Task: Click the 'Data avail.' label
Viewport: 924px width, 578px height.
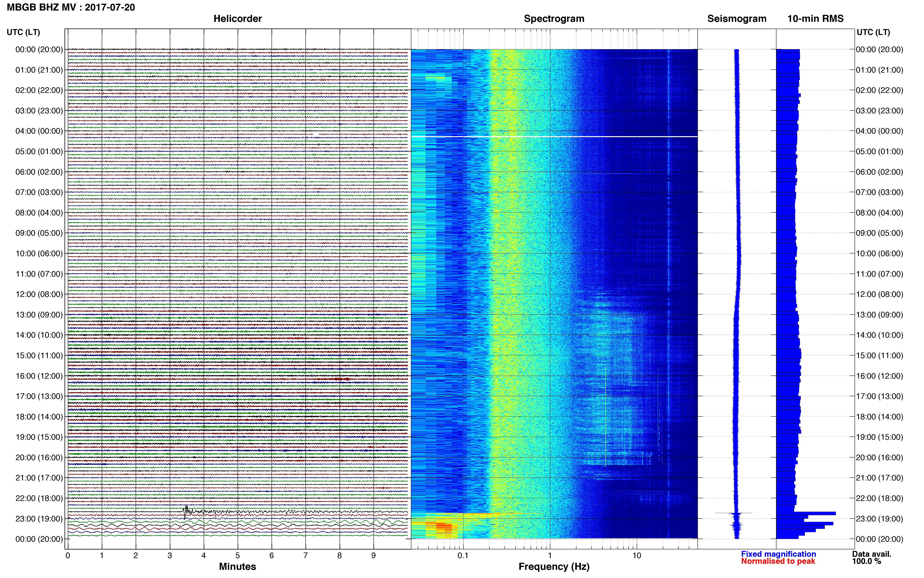Action: tap(871, 554)
